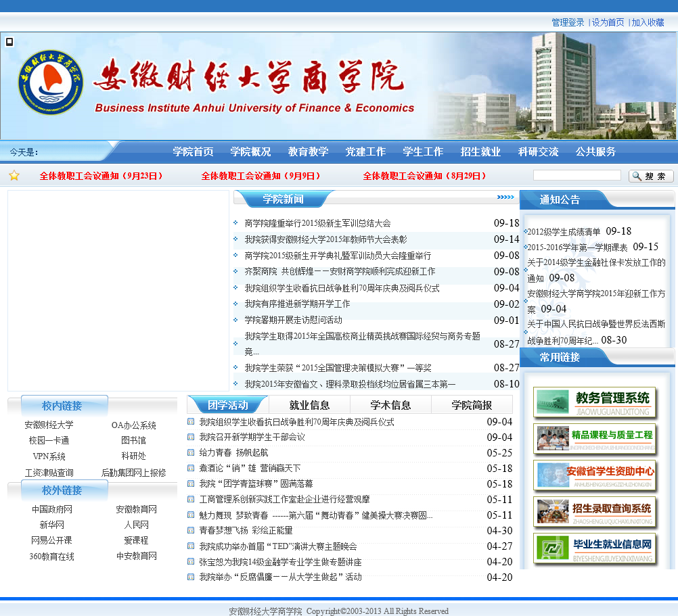Open activity 我院召开新学期学生干部会议
678x616 pixels.
pyautogui.click(x=252, y=437)
